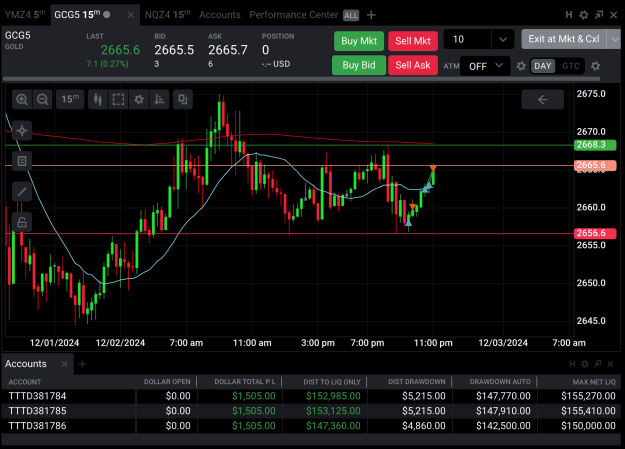Expand the quantity 10 dropdown
This screenshot has width=625, height=449.
coord(503,39)
